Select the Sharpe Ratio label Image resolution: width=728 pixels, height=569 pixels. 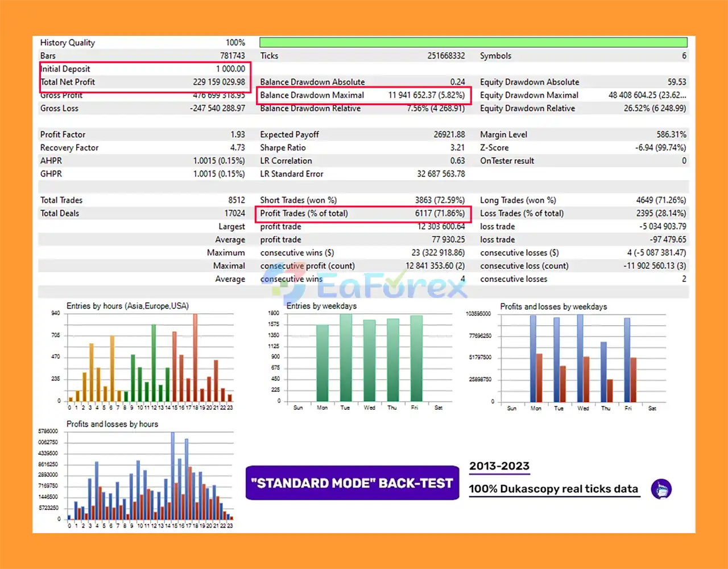click(x=283, y=147)
